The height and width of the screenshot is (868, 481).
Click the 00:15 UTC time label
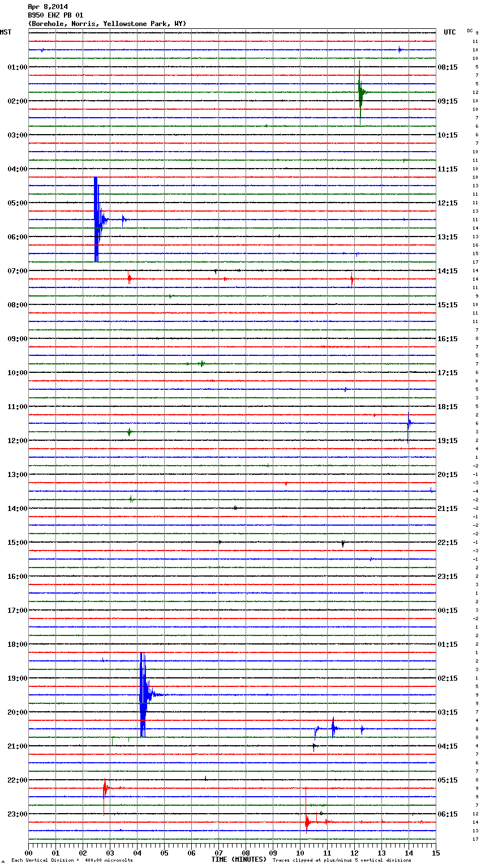[448, 611]
